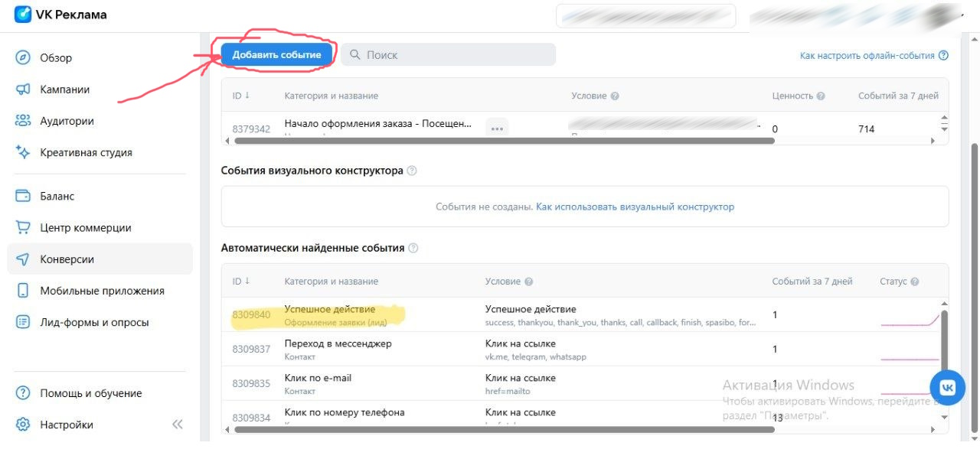Sort automatically found events by ID
This screenshot has width=980, height=459.
coord(241,281)
